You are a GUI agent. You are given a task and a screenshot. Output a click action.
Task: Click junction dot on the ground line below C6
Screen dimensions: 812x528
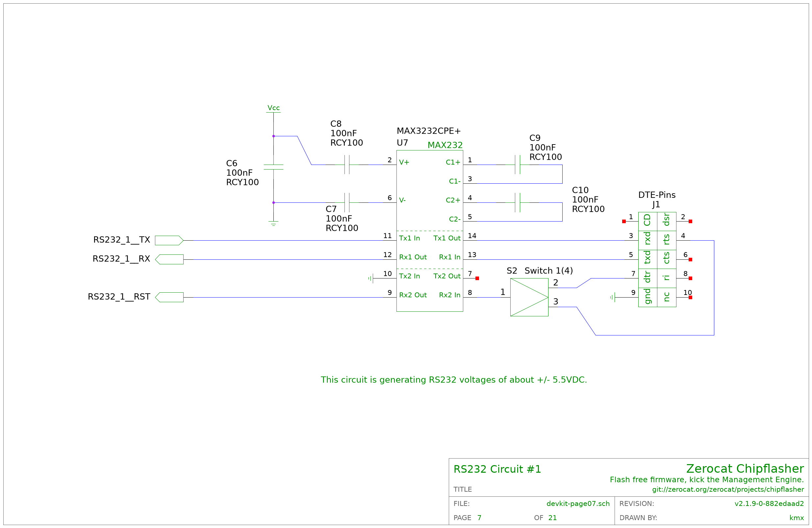pyautogui.click(x=273, y=202)
